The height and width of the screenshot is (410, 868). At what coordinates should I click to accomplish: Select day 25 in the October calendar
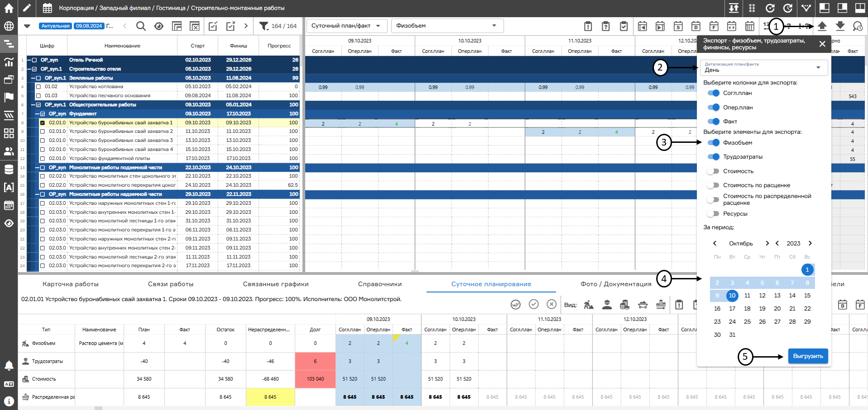click(x=747, y=322)
